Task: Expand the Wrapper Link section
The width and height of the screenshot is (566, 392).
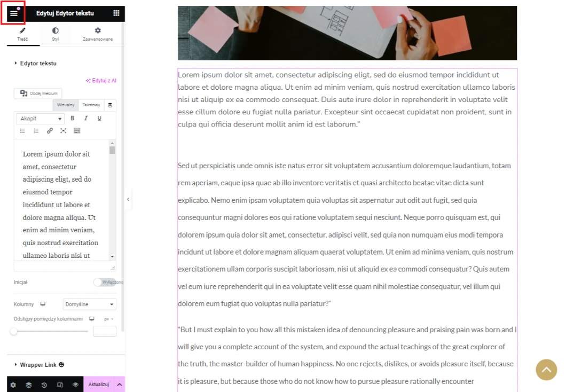Action: (x=38, y=365)
